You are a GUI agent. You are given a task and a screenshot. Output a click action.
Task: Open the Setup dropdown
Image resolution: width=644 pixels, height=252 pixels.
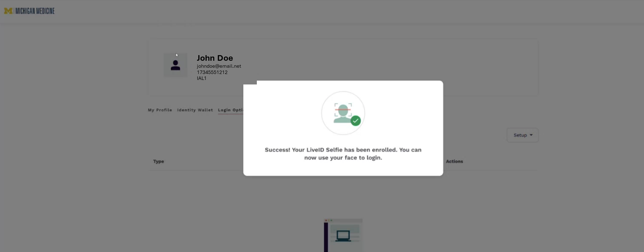(523, 135)
